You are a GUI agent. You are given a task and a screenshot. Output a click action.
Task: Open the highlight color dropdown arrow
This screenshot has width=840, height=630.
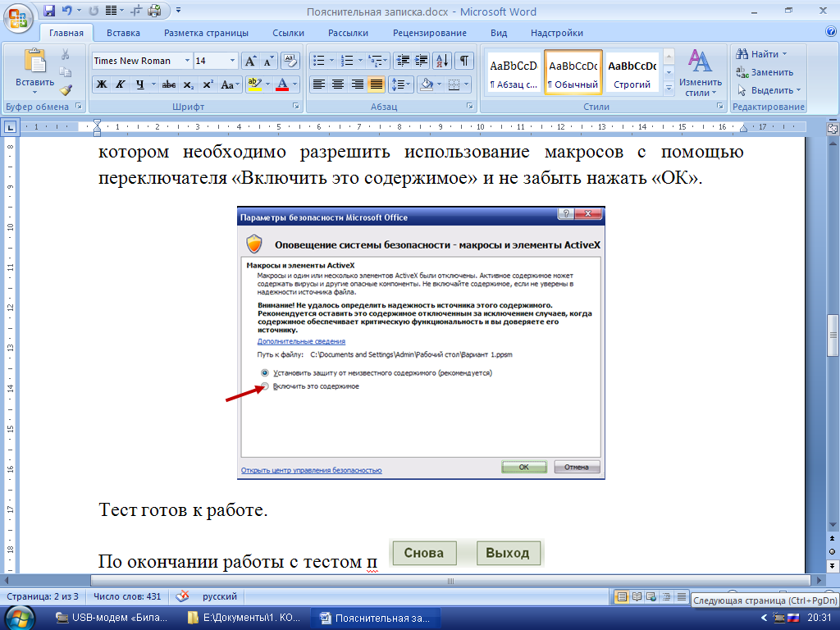267,84
